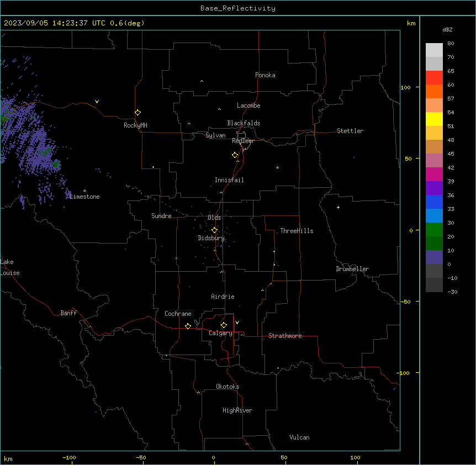The image size is (476, 465).
Task: Click the Base_Reflectivity title
Action: click(x=238, y=8)
